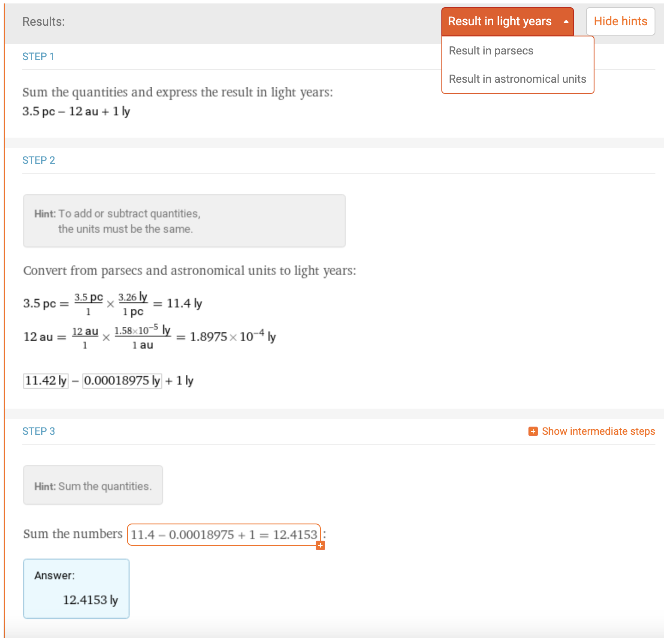Click the answer value 12.4153 ly

(91, 600)
